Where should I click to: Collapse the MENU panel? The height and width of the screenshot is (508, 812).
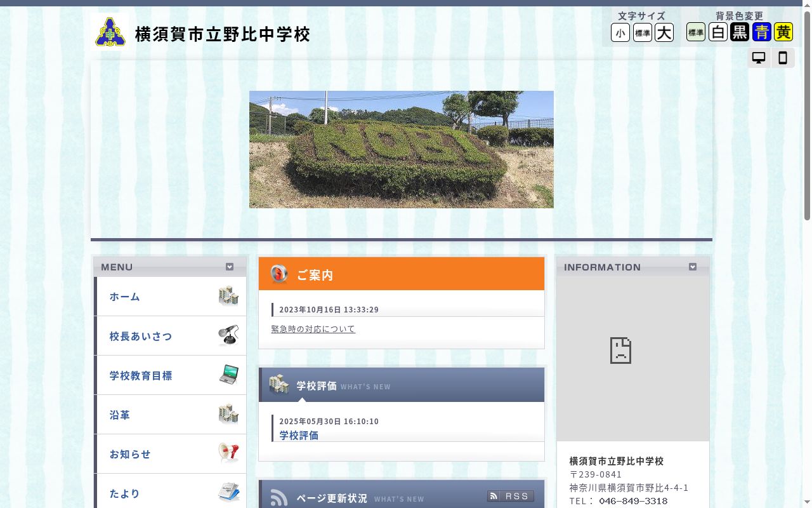click(230, 267)
